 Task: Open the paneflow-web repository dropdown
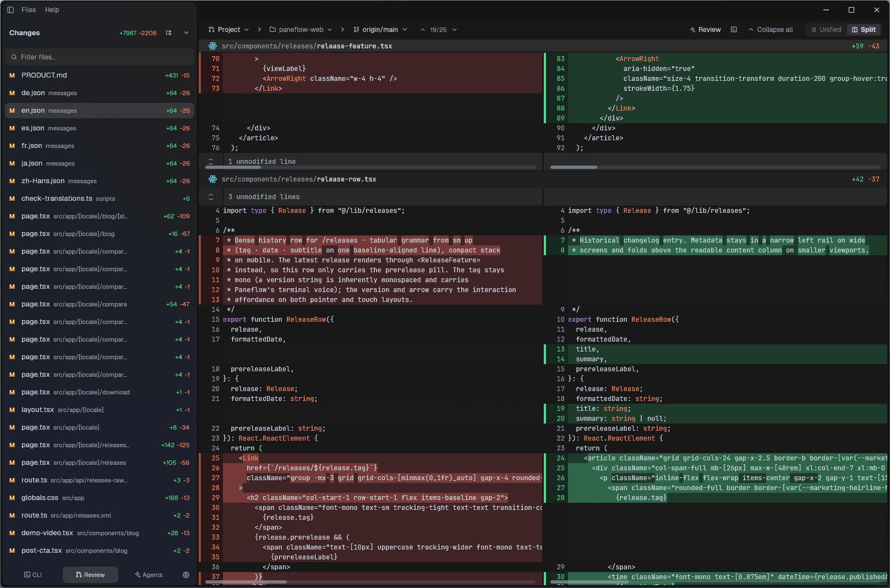(301, 30)
